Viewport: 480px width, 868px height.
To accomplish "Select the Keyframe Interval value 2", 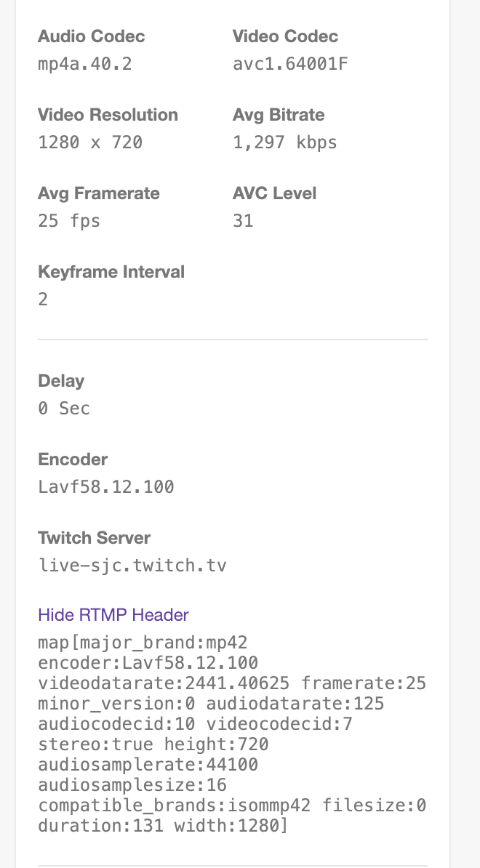I will (x=42, y=299).
